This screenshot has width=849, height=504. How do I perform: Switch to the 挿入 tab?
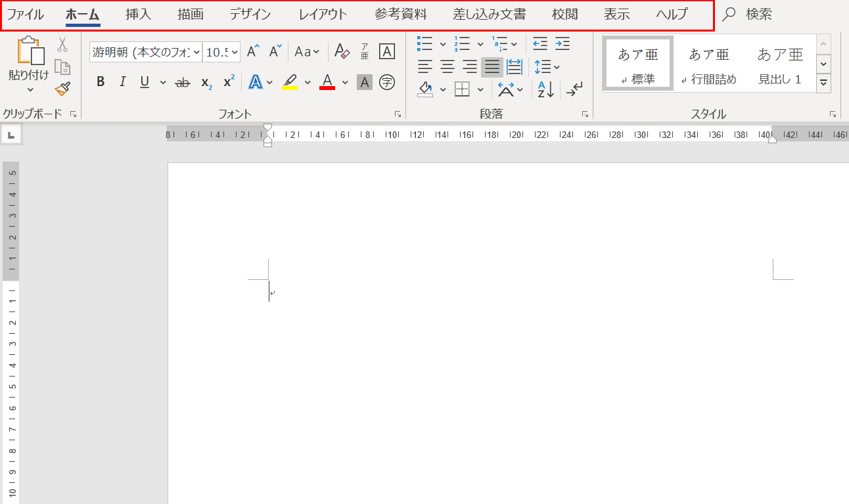[x=139, y=14]
